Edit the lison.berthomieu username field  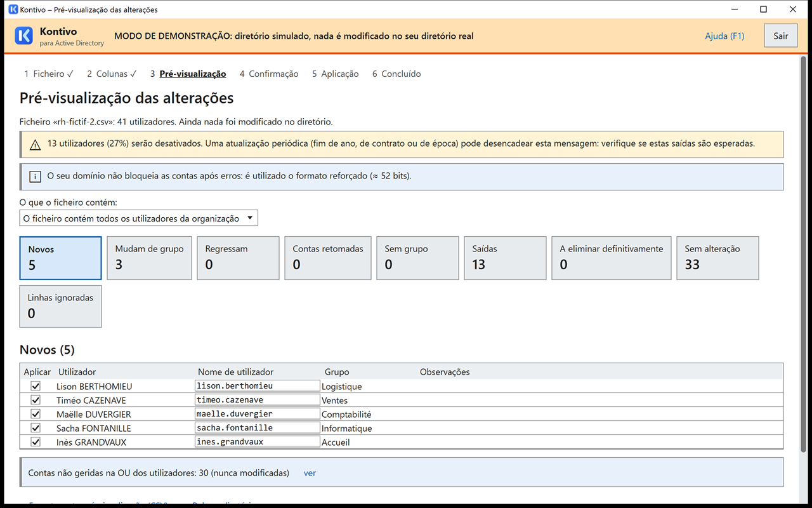point(257,385)
